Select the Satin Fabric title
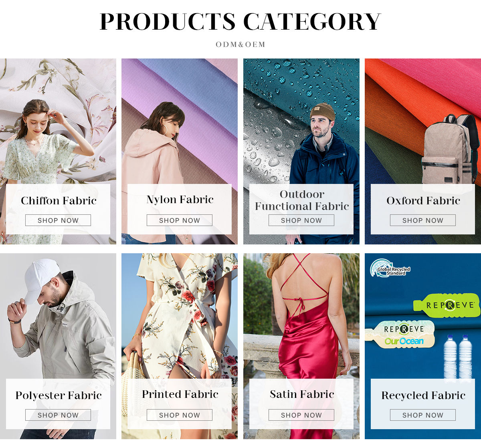The image size is (481, 448). (302, 394)
